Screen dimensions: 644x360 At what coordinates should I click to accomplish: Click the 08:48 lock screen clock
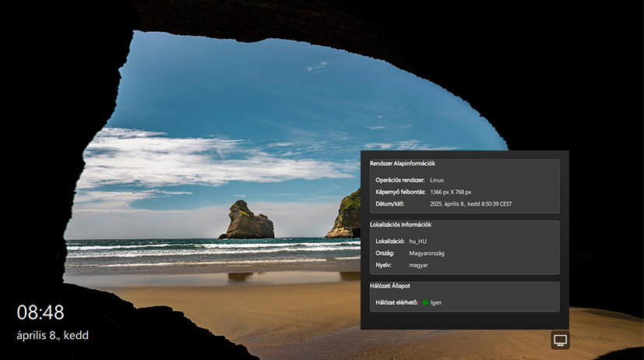click(x=40, y=313)
